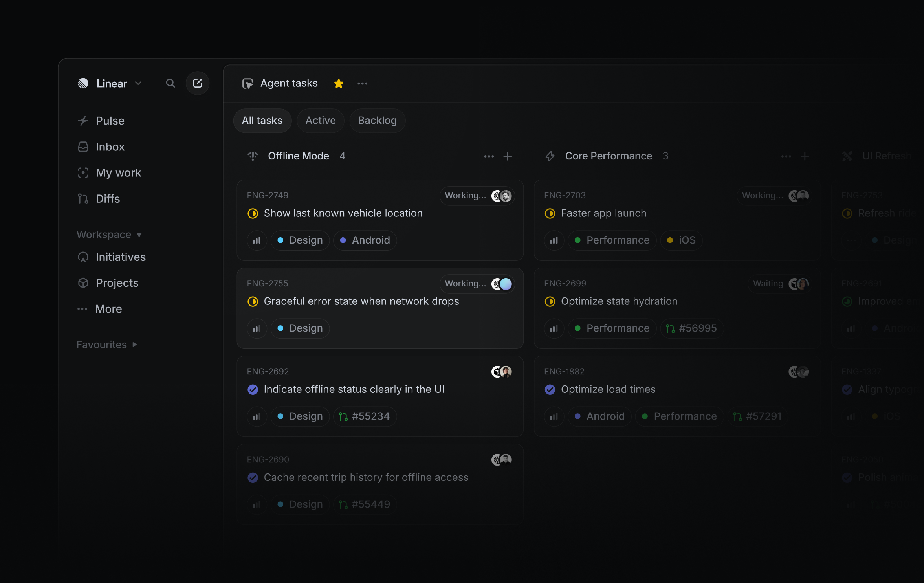Click done status icon of ENG-2692
The image size is (924, 583).
point(253,389)
